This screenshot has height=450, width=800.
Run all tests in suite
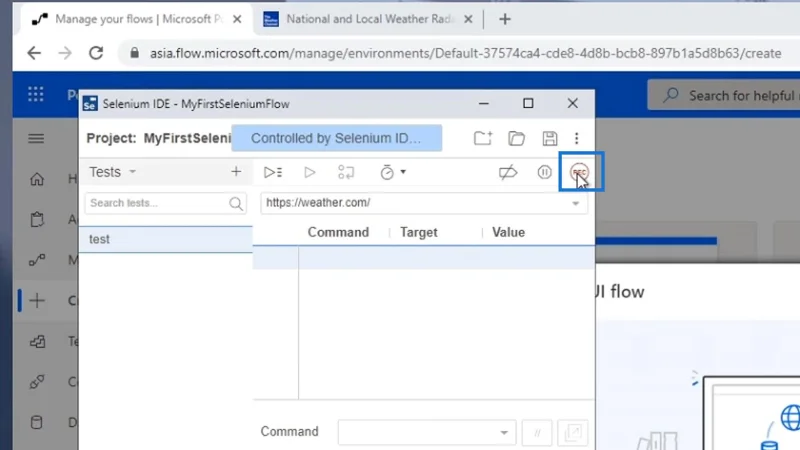pyautogui.click(x=273, y=172)
